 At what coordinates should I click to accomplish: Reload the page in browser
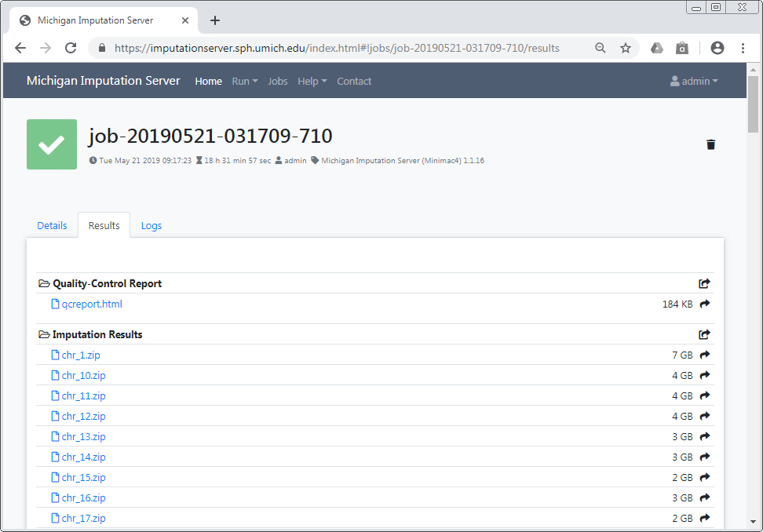coord(71,48)
